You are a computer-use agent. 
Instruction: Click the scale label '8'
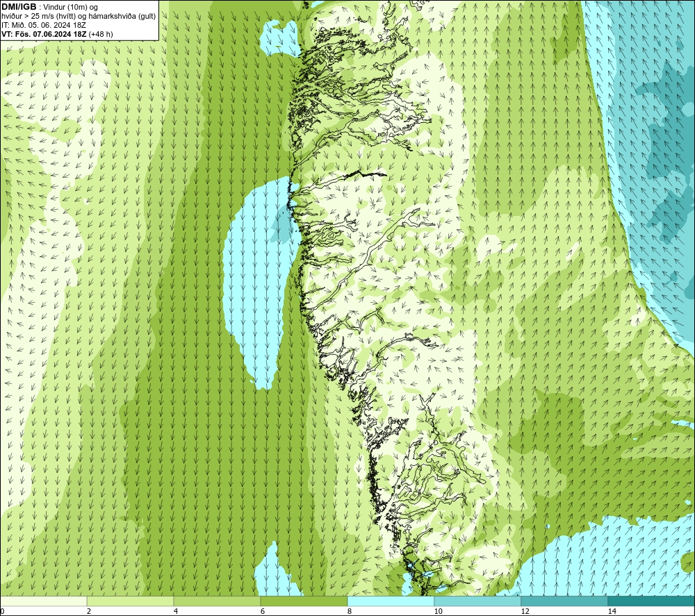tap(350, 611)
